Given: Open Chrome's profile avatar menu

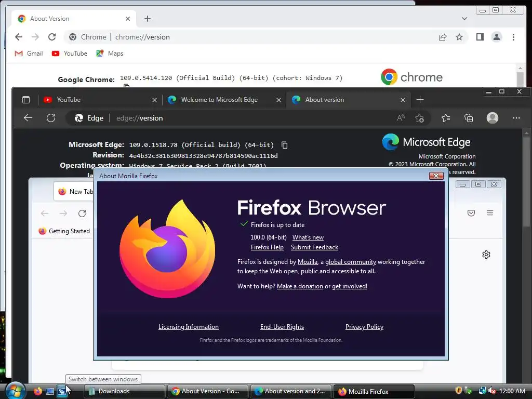Looking at the screenshot, I should pyautogui.click(x=496, y=37).
